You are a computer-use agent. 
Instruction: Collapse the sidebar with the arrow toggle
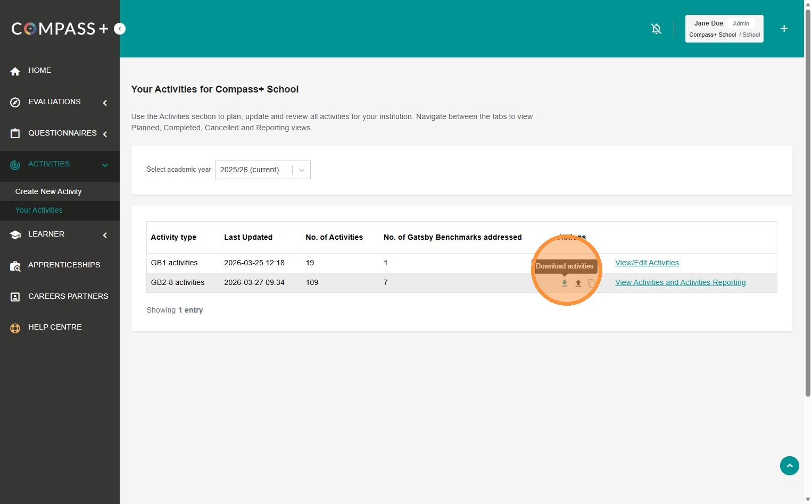tap(120, 29)
